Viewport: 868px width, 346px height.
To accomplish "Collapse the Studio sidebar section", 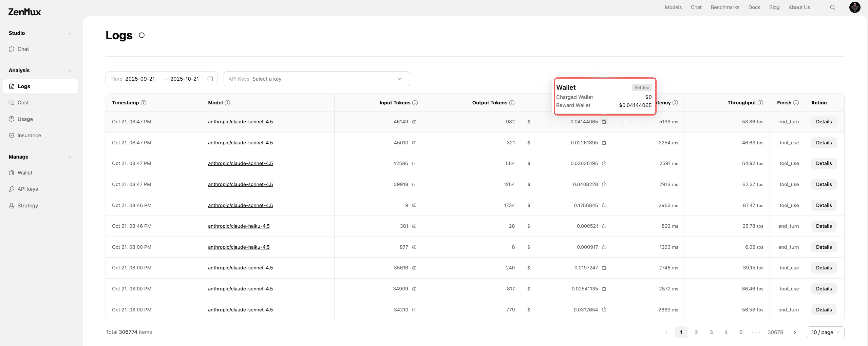I will [70, 33].
